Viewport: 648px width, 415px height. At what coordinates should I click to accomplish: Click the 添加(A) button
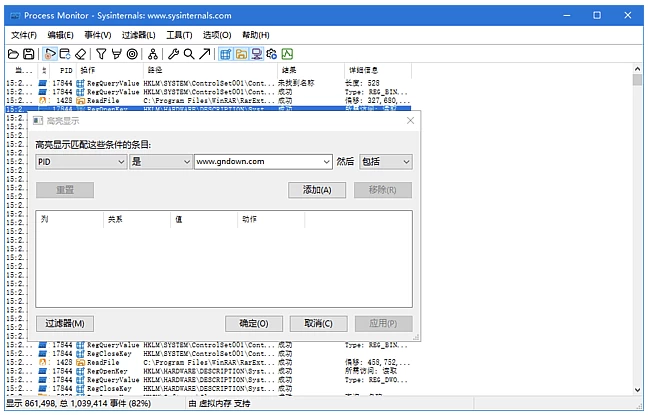317,190
